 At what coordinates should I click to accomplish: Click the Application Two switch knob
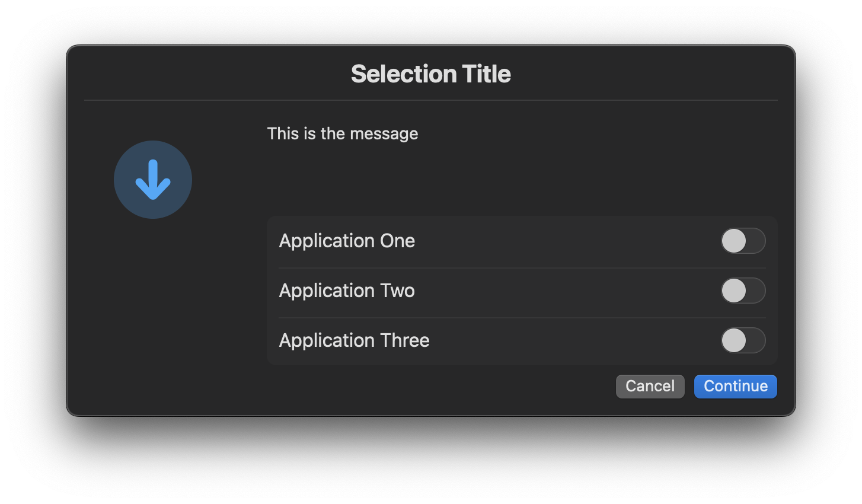(735, 291)
